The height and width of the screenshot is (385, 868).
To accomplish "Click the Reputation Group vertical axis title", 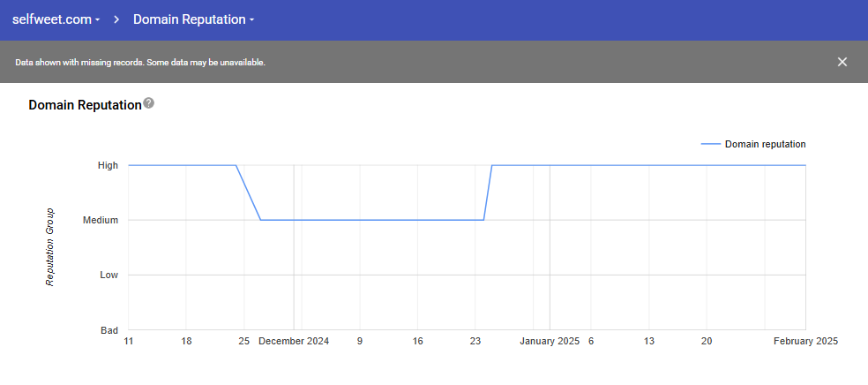I will (x=50, y=246).
